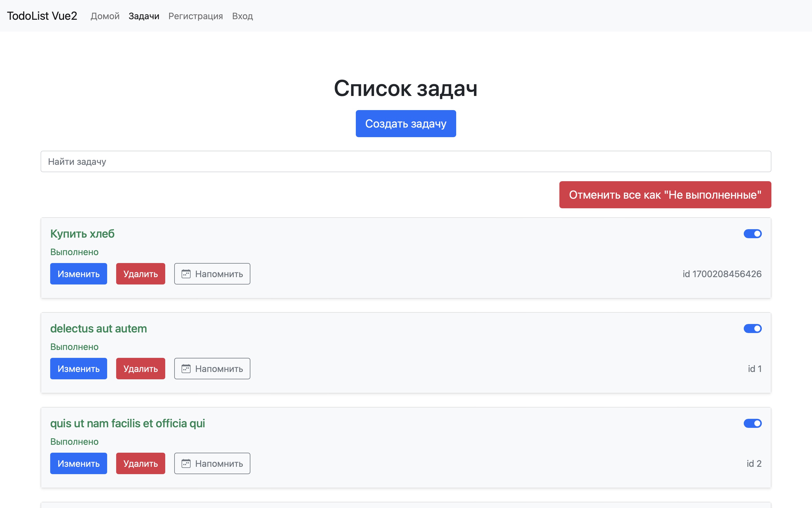This screenshot has width=812, height=508.
Task: Click the Список задач heading
Action: click(x=406, y=88)
